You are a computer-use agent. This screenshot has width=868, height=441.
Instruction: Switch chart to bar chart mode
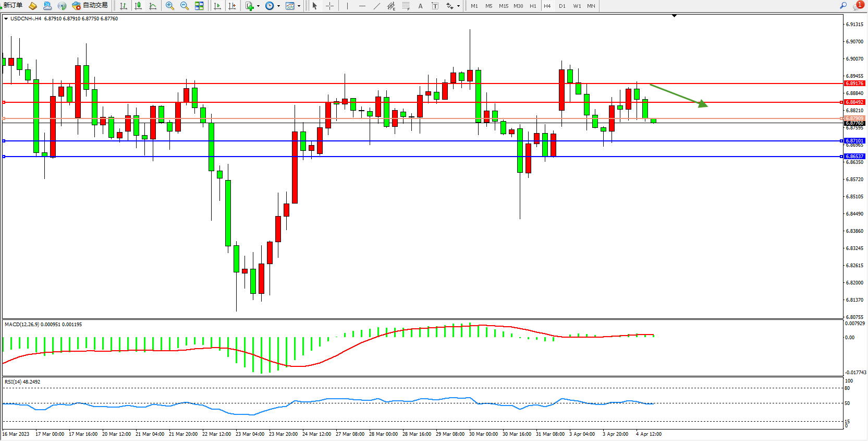(124, 6)
